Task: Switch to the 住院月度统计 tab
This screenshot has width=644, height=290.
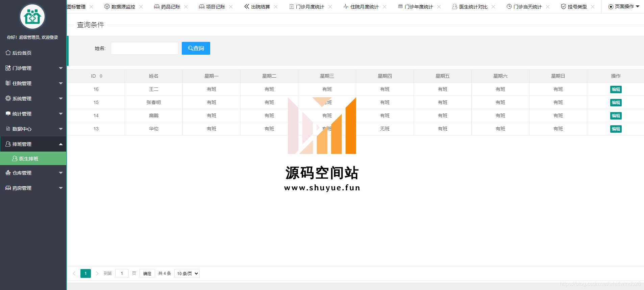Action: click(x=364, y=7)
